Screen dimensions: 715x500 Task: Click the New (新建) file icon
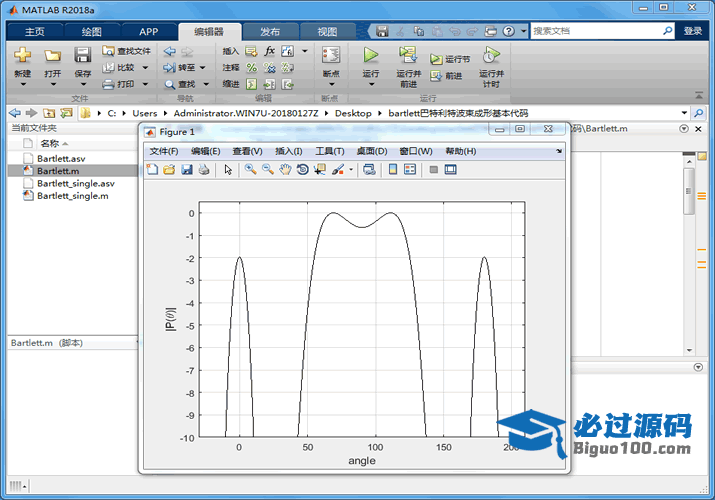23,56
